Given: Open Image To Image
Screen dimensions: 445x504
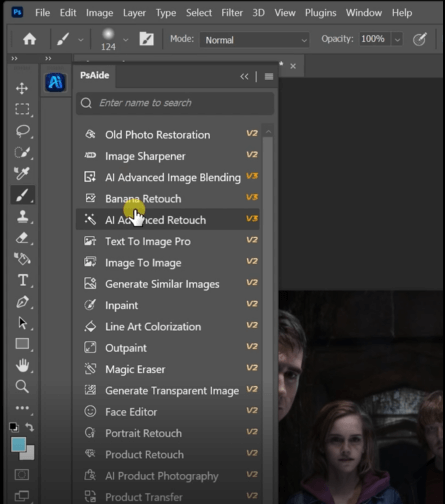Looking at the screenshot, I should point(168,263).
